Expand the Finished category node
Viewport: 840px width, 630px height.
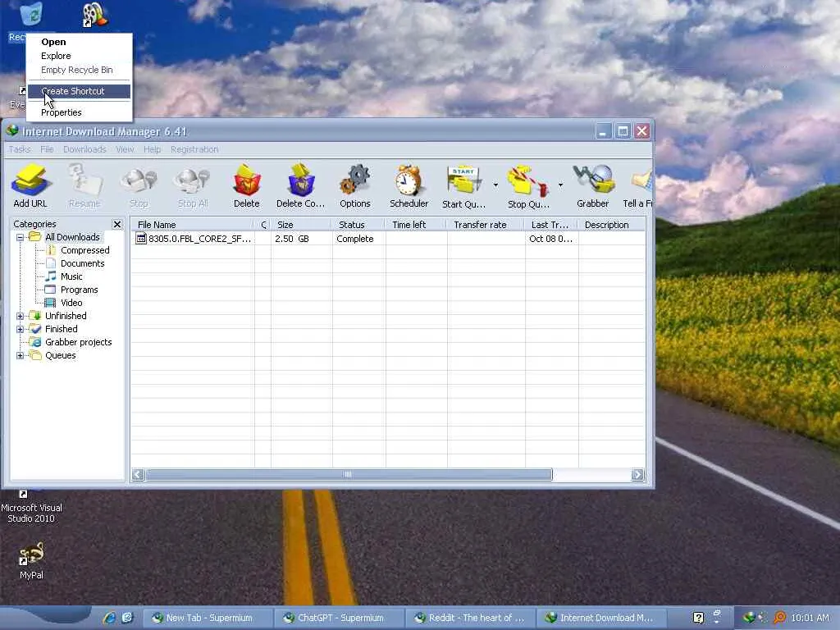point(20,330)
